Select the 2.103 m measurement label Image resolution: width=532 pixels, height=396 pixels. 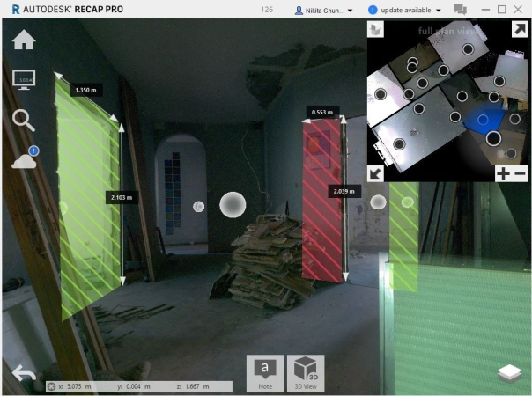118,197
